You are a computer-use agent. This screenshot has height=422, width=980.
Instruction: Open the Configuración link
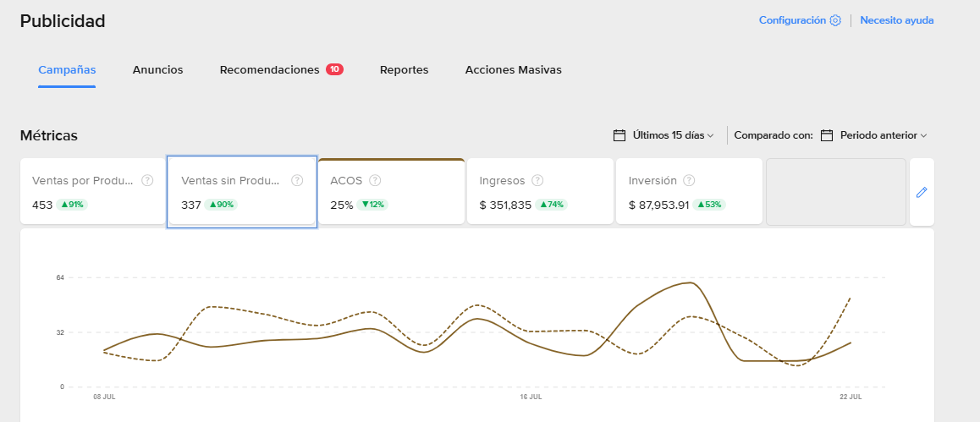(792, 20)
